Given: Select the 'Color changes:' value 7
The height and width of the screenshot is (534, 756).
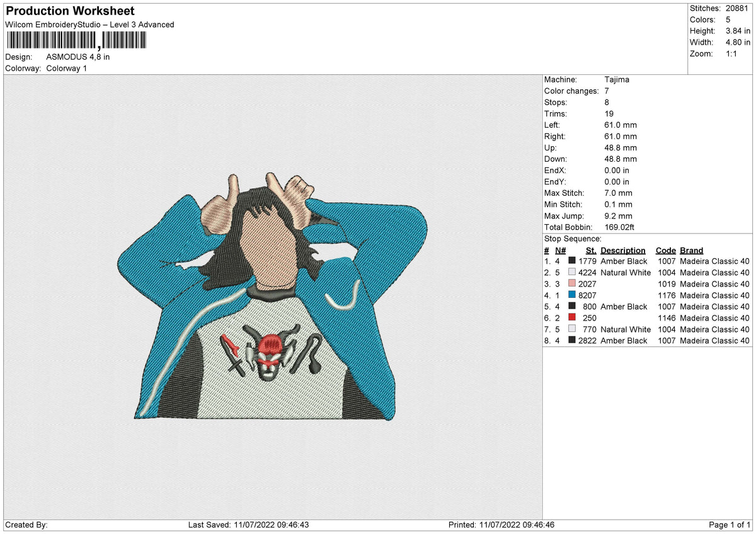Looking at the screenshot, I should click(x=607, y=91).
